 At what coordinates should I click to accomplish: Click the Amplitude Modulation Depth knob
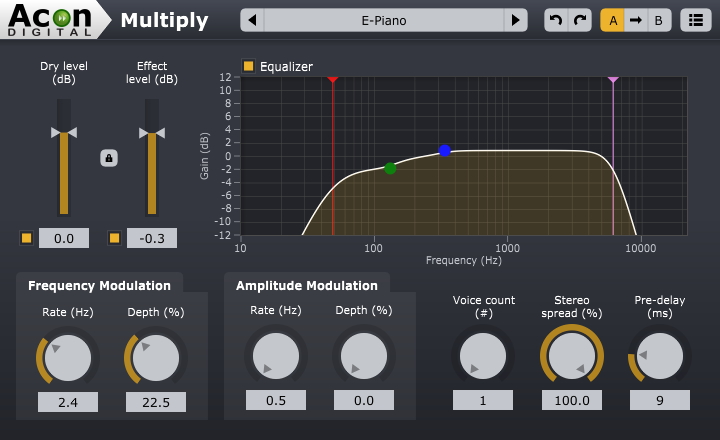pyautogui.click(x=364, y=356)
